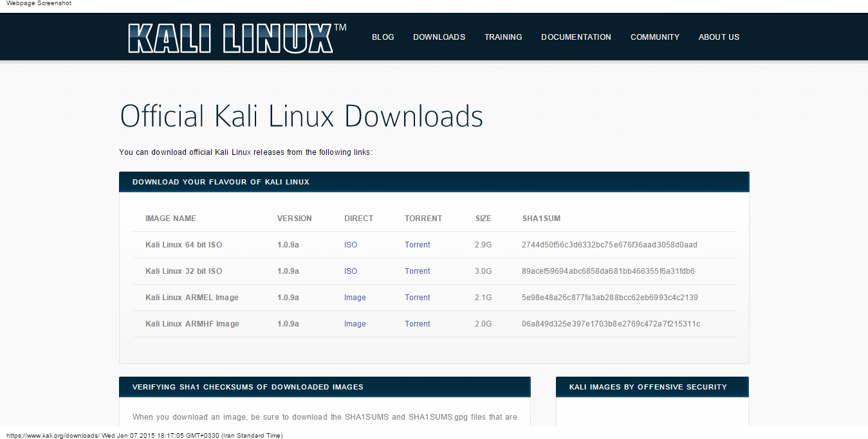
Task: Click the Official Kali Linux Downloads heading
Action: [301, 116]
